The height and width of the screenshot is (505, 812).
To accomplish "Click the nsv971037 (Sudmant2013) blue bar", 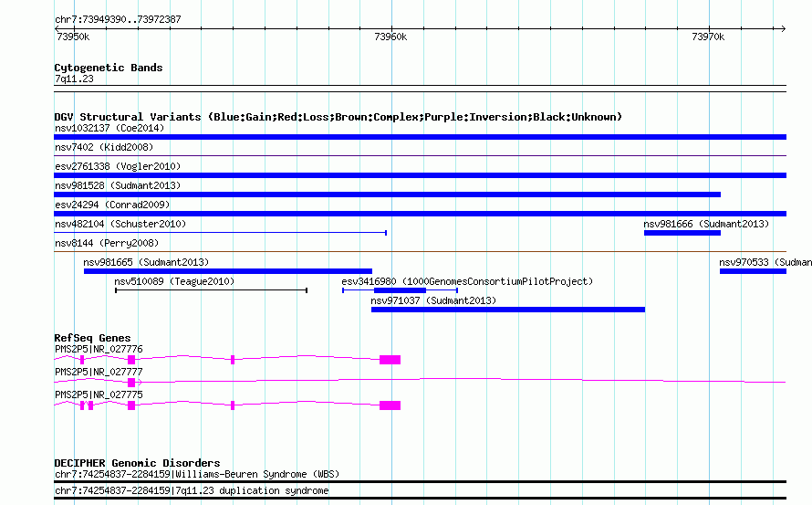I will tap(508, 310).
